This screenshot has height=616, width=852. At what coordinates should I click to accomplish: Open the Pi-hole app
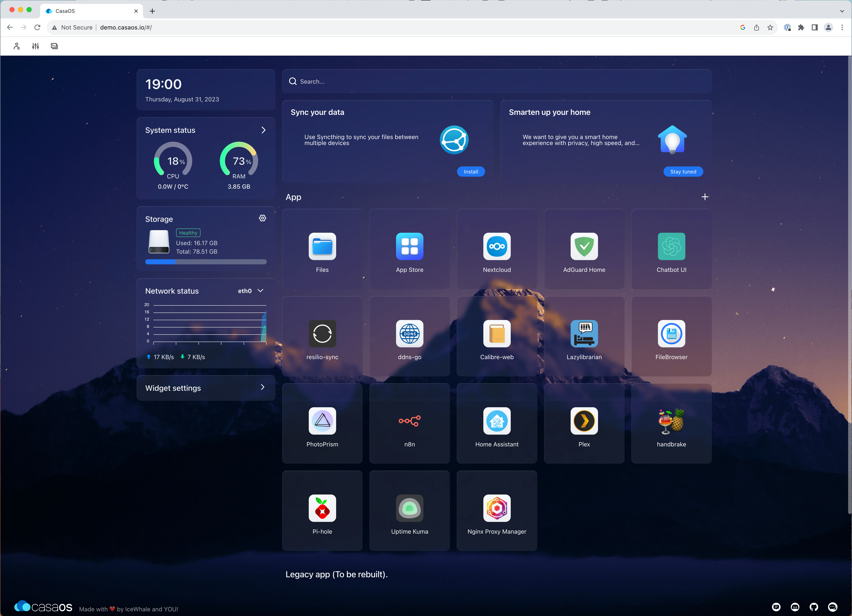[322, 508]
